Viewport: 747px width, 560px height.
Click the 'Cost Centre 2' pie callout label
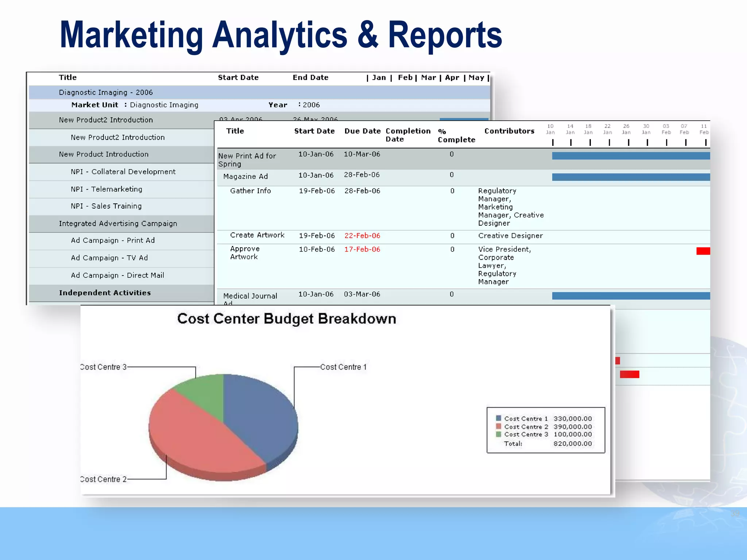(x=104, y=479)
